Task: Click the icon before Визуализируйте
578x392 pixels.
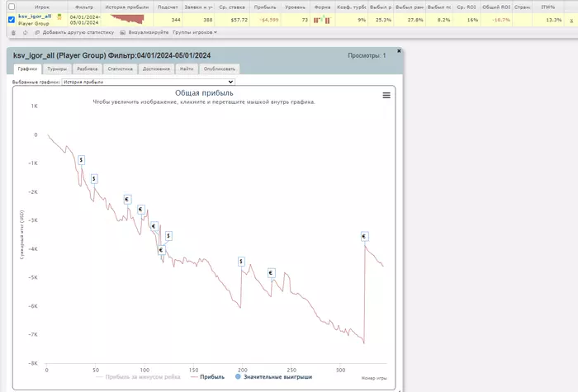Action: click(123, 32)
